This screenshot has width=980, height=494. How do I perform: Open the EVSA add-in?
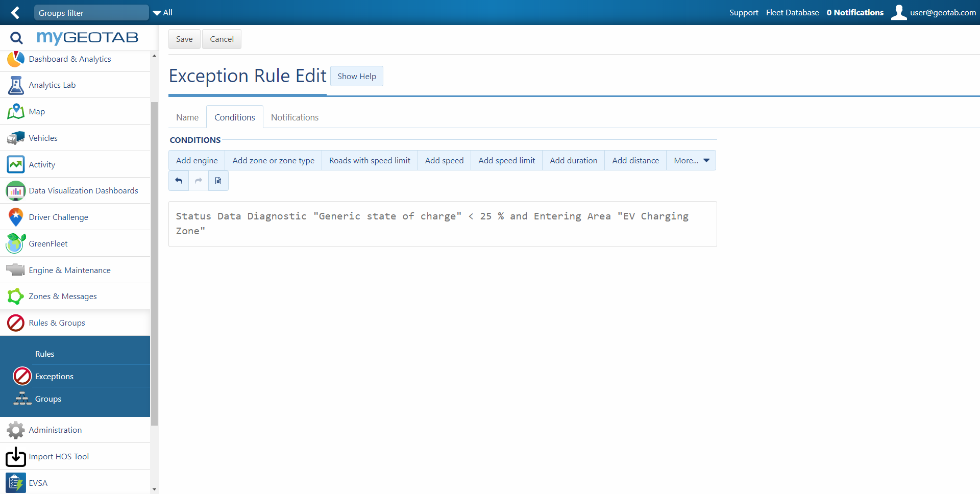coord(38,483)
